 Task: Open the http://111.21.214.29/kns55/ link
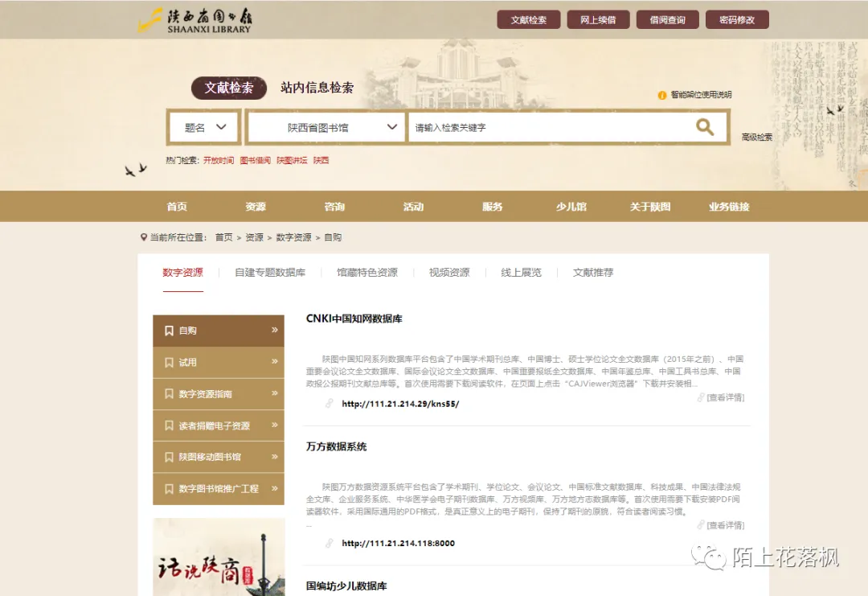[400, 404]
